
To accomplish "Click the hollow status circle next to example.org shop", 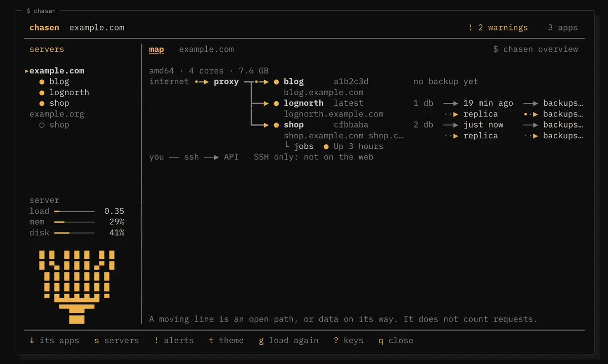I will tap(42, 125).
